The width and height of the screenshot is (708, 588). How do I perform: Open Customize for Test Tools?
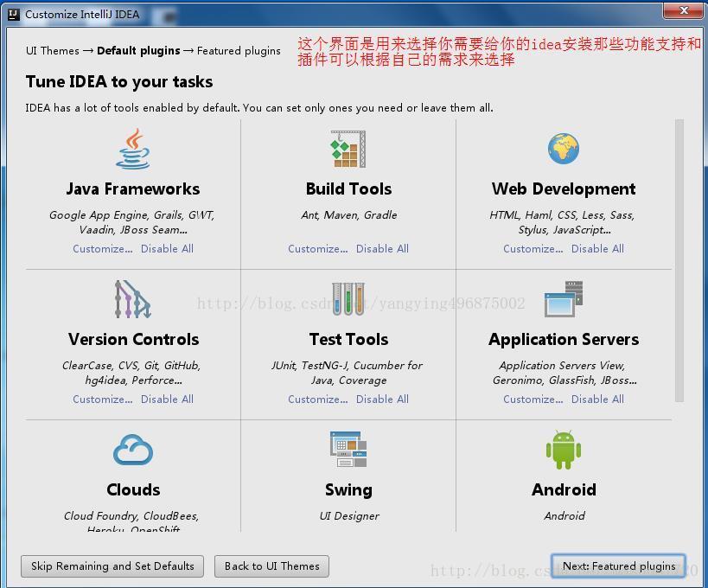point(317,399)
